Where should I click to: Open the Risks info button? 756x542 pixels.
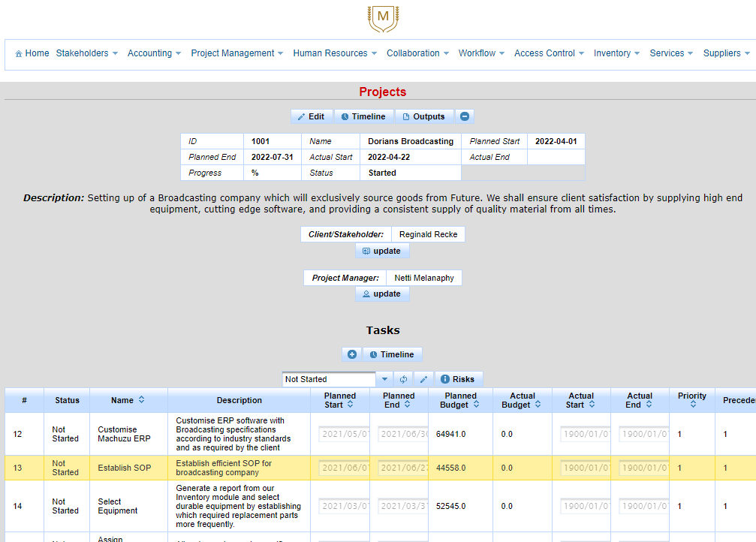[x=459, y=379]
